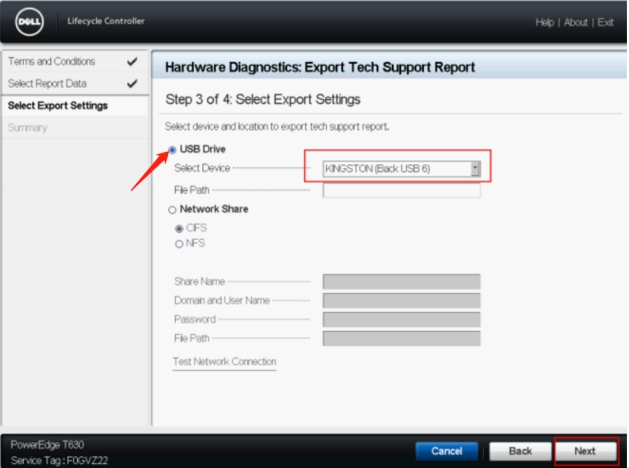629x468 pixels.
Task: Click the KINGSTON (Back USB 6) combo box
Action: (395, 168)
